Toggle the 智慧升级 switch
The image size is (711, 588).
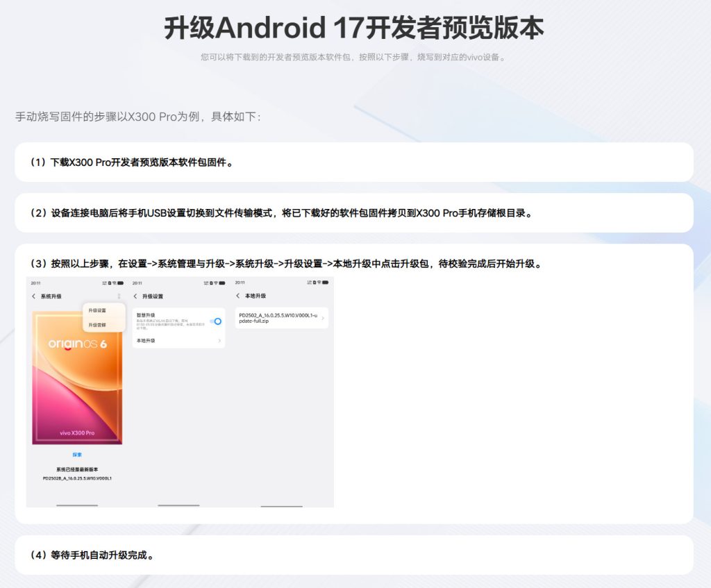(x=216, y=321)
